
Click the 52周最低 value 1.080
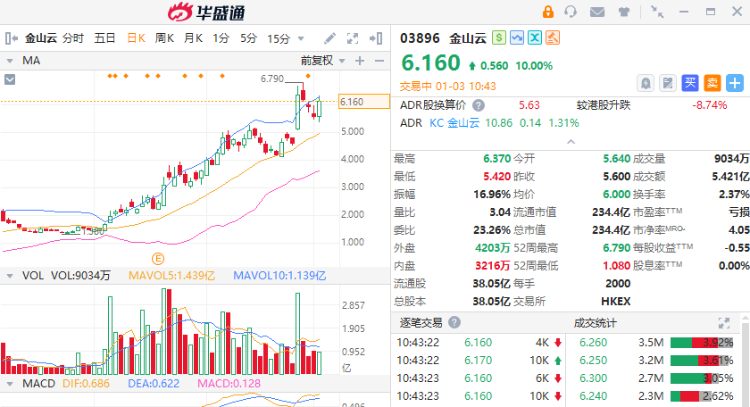tap(617, 265)
